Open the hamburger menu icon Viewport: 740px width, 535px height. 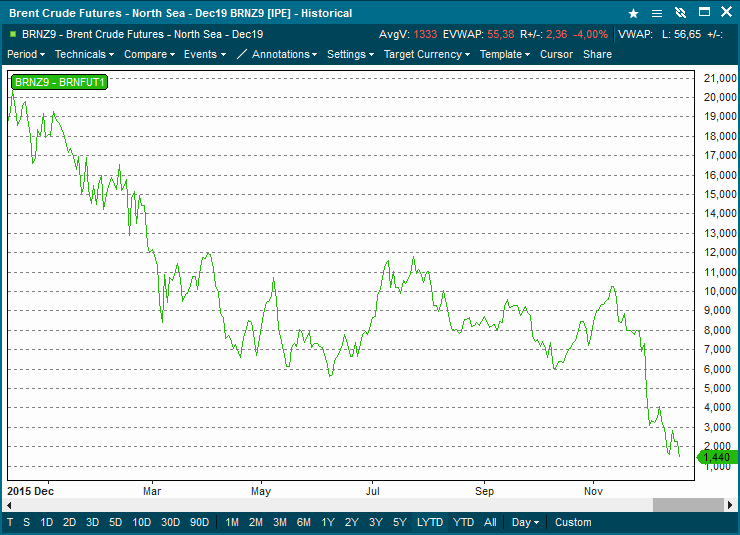click(656, 13)
